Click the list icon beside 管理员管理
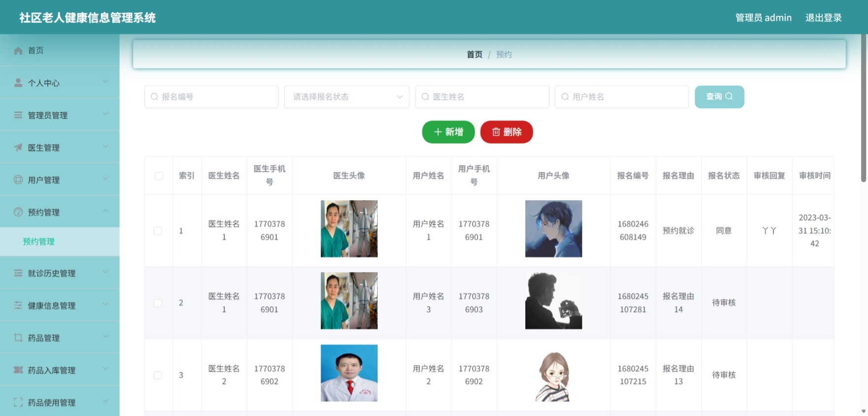The height and width of the screenshot is (416, 868). coord(18,115)
